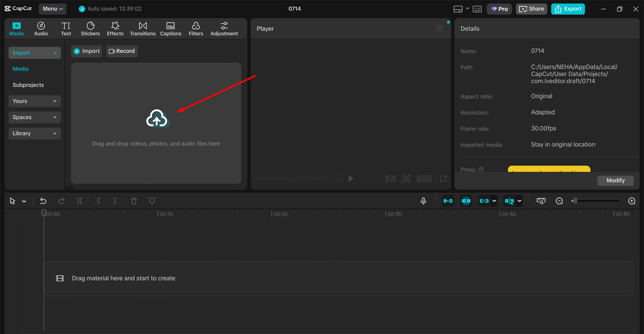
Task: Select Media in the sidebar
Action: click(21, 69)
